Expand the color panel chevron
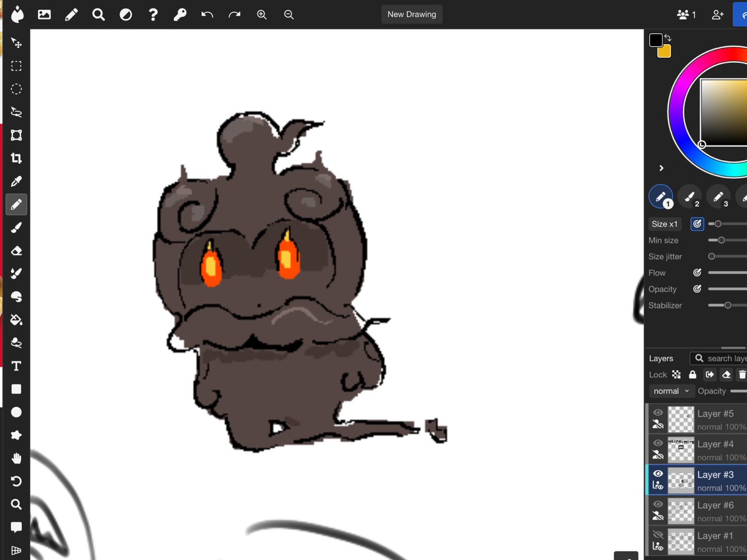747x560 pixels. [x=661, y=168]
